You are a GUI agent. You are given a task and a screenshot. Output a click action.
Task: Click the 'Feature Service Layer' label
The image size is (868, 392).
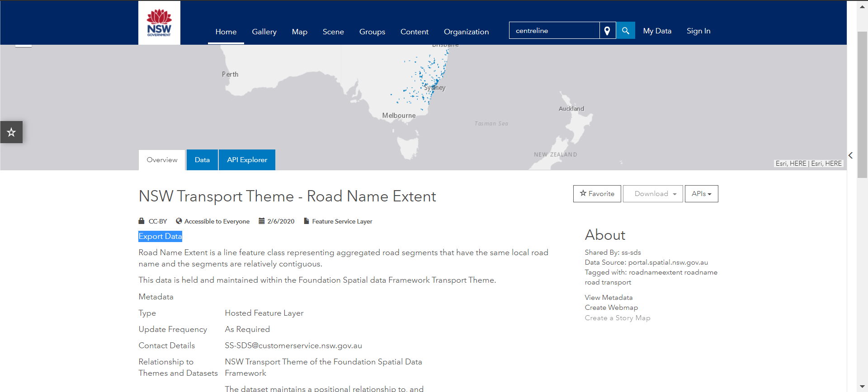pos(342,221)
